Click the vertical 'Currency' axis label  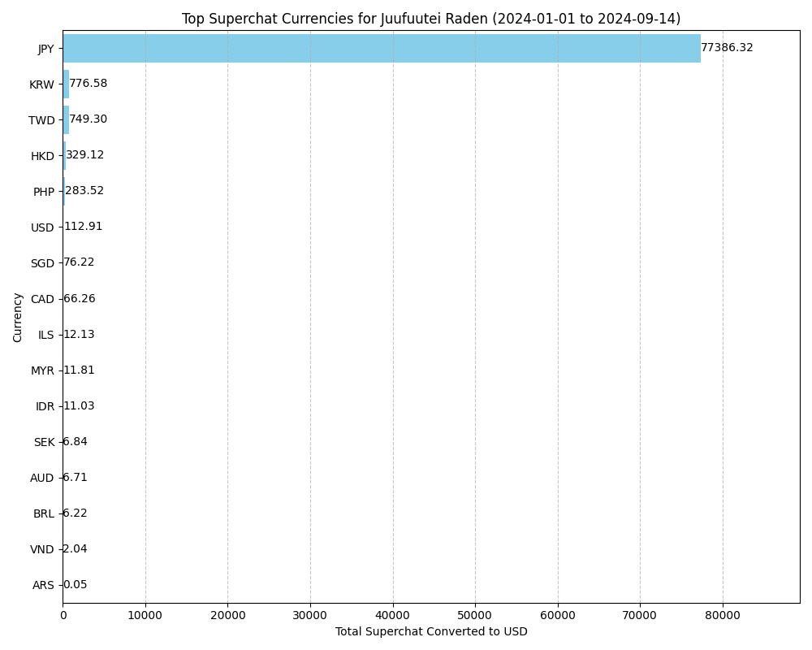18,317
